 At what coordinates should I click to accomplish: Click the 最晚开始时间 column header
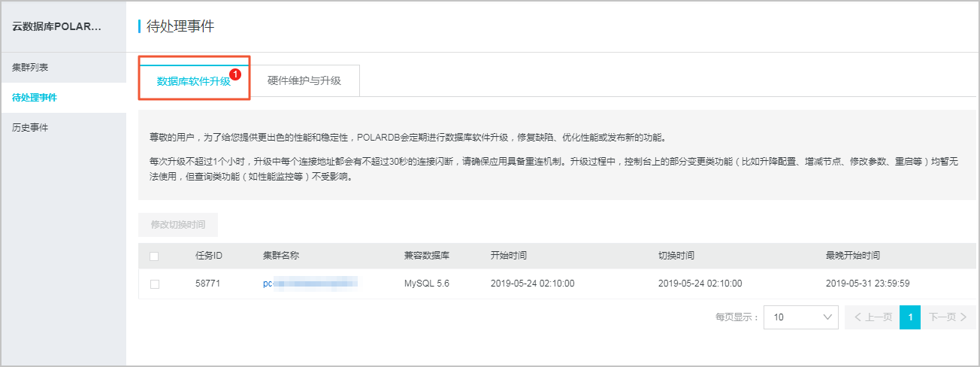[x=853, y=256]
